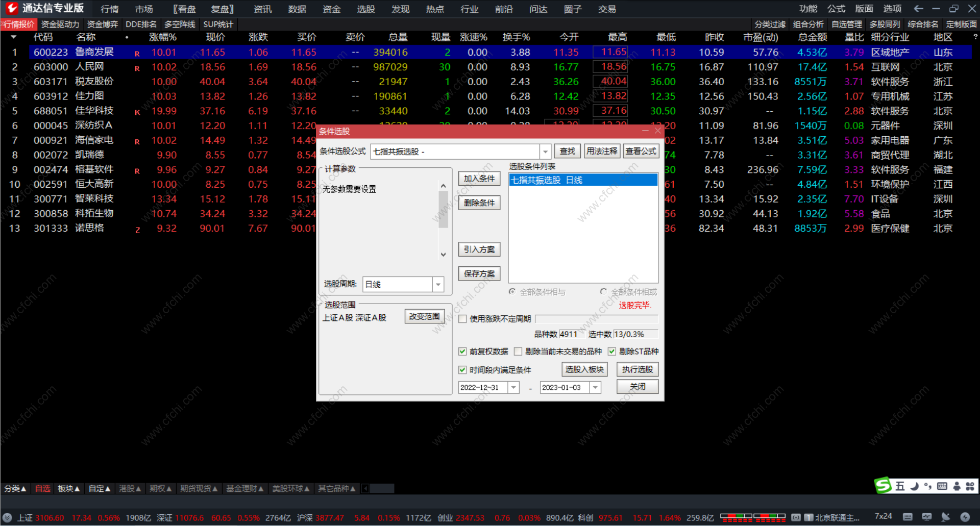Viewport: 980px width, 526px height.
Task: Click the monitor pulse icon in status bar
Action: [x=927, y=517]
